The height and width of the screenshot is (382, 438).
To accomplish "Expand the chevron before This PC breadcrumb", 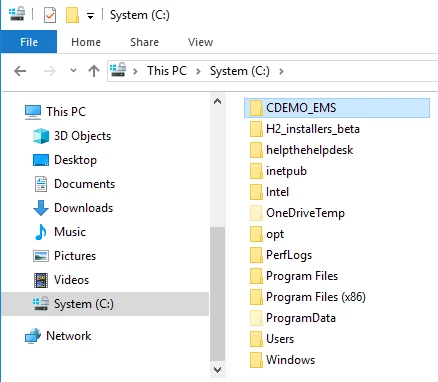I will (x=135, y=71).
